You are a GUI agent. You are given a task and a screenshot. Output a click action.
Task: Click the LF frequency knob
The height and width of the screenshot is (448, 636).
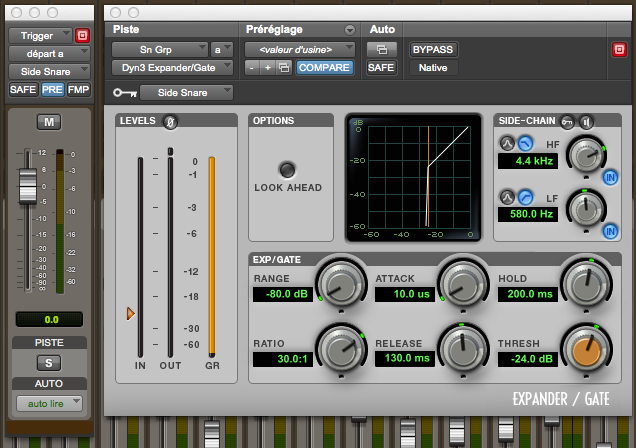coord(586,210)
